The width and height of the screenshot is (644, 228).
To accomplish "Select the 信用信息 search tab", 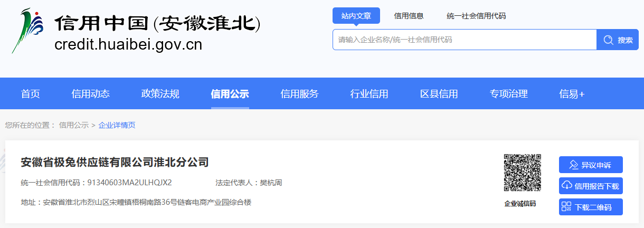I will point(409,16).
